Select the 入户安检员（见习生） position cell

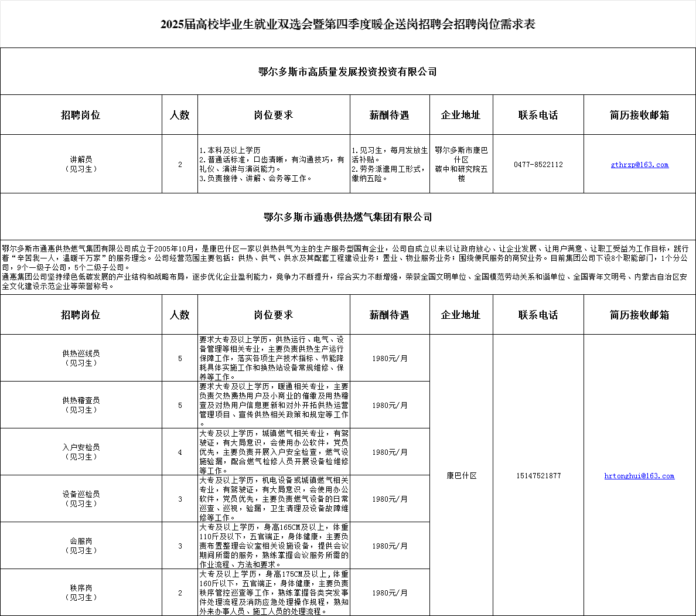81,452
